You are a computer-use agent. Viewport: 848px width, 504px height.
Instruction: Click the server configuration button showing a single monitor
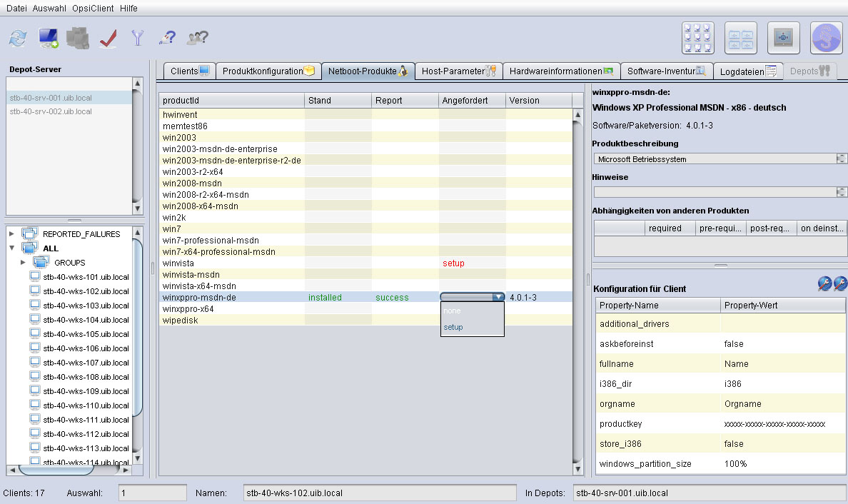783,38
